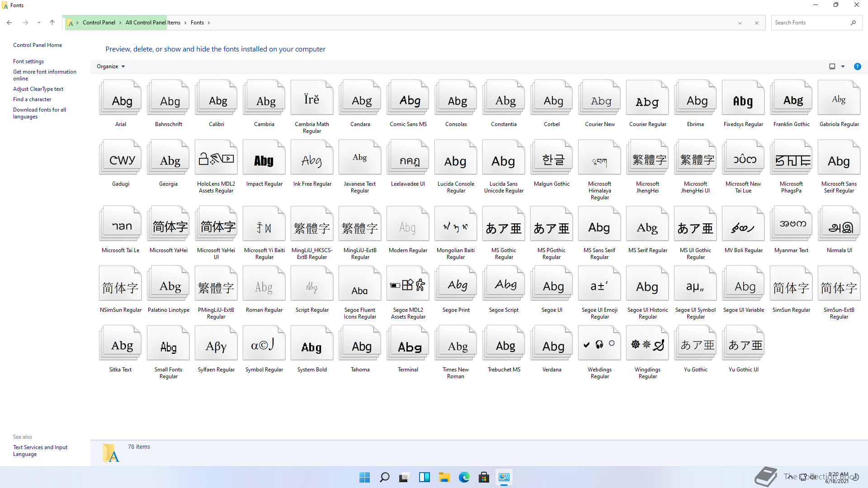This screenshot has width=868, height=488.
Task: Select the Terminal font icon
Action: click(x=408, y=343)
